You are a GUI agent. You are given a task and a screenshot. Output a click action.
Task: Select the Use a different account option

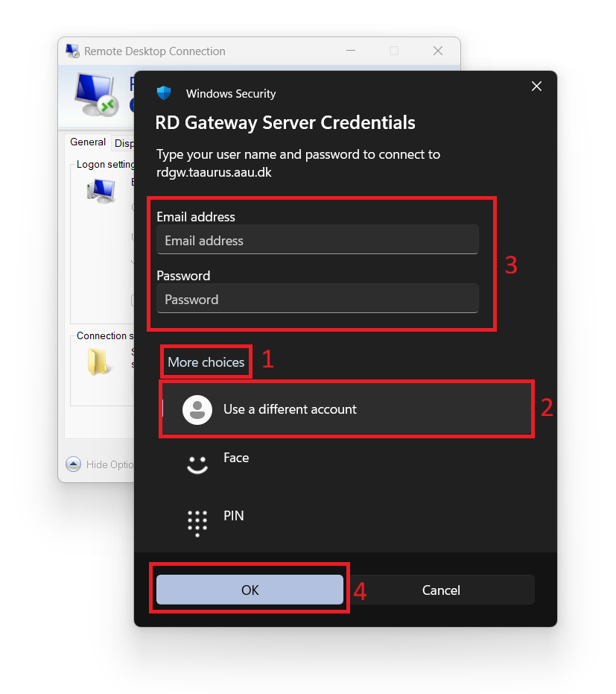(x=290, y=409)
